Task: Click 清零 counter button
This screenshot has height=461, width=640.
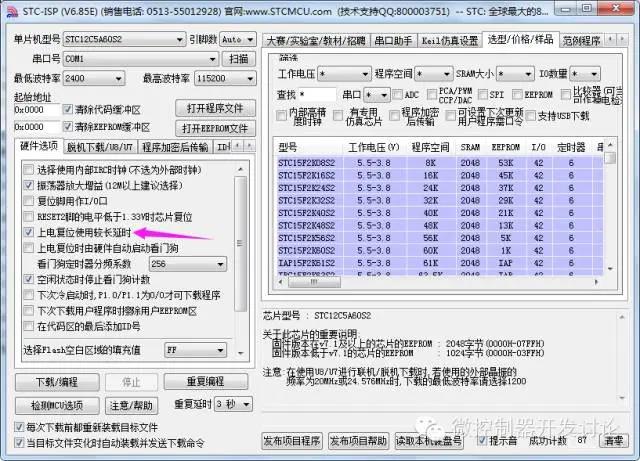Action: 613,441
